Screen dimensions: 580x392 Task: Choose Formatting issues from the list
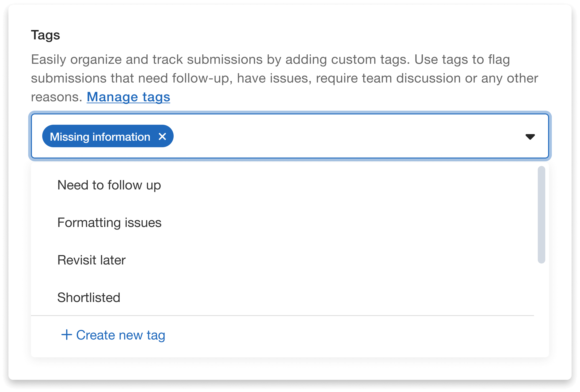click(x=109, y=223)
